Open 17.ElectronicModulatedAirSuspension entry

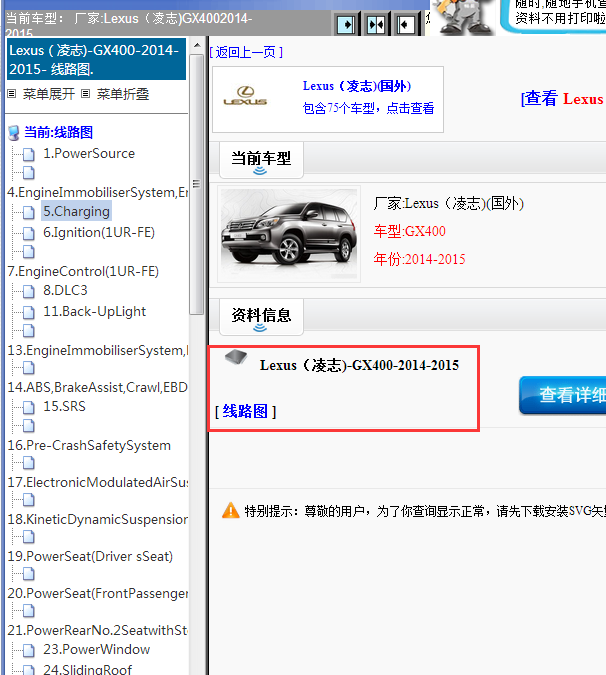[x=98, y=483]
